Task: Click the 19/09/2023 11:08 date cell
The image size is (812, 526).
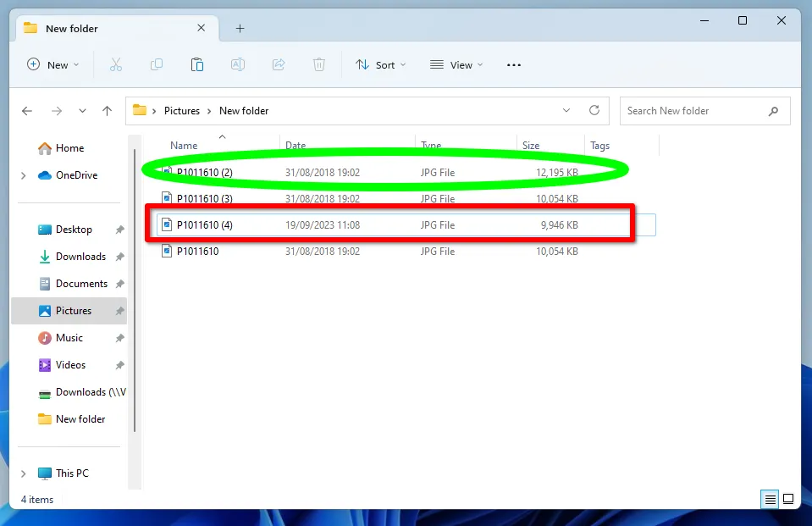Action: click(x=322, y=225)
